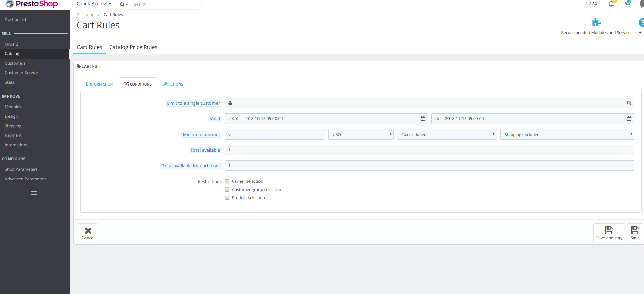Image resolution: width=644 pixels, height=294 pixels.
Task: Expand the Quick Access menu
Action: [94, 4]
